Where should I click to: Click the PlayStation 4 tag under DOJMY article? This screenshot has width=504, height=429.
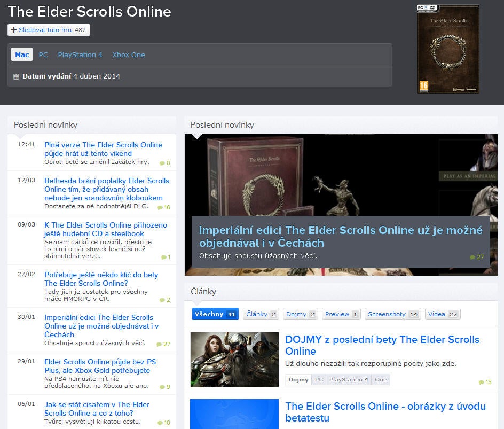pos(349,379)
